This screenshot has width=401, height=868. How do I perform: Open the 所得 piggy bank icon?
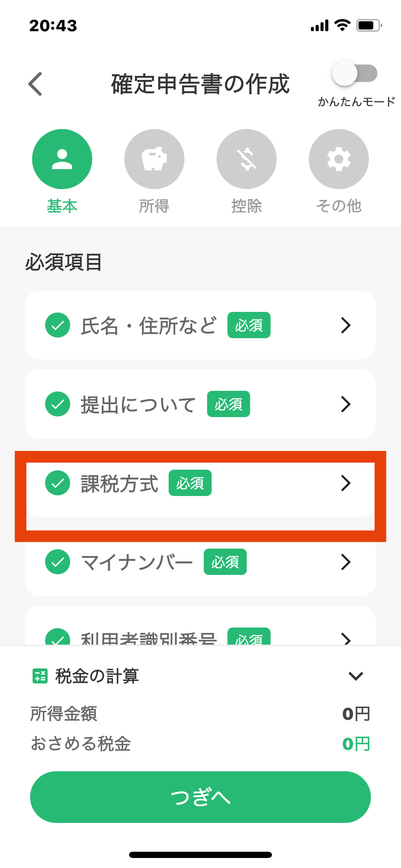click(x=154, y=159)
